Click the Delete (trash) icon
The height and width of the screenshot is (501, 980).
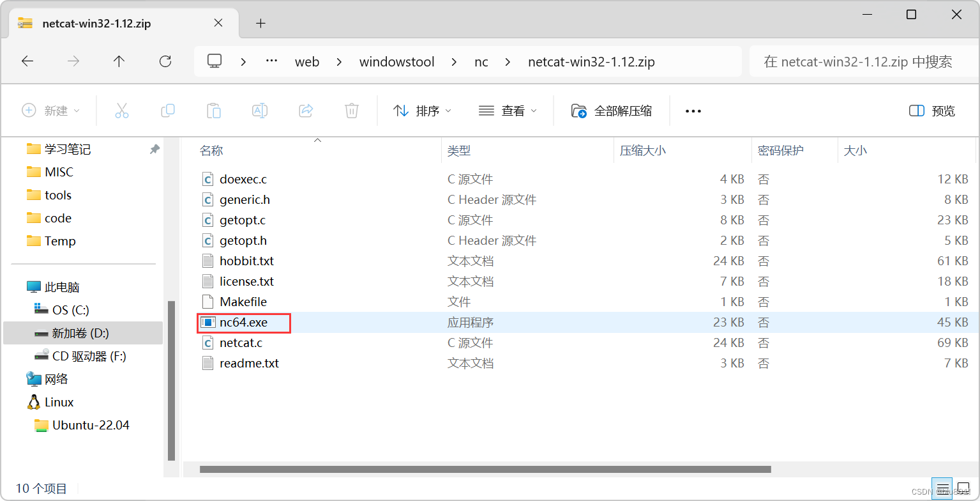352,110
